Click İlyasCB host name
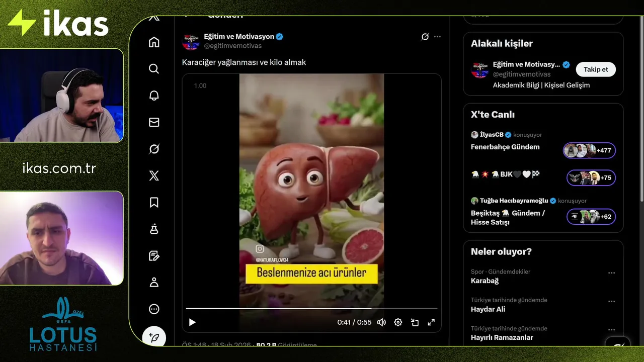The image size is (644, 362). tap(492, 135)
